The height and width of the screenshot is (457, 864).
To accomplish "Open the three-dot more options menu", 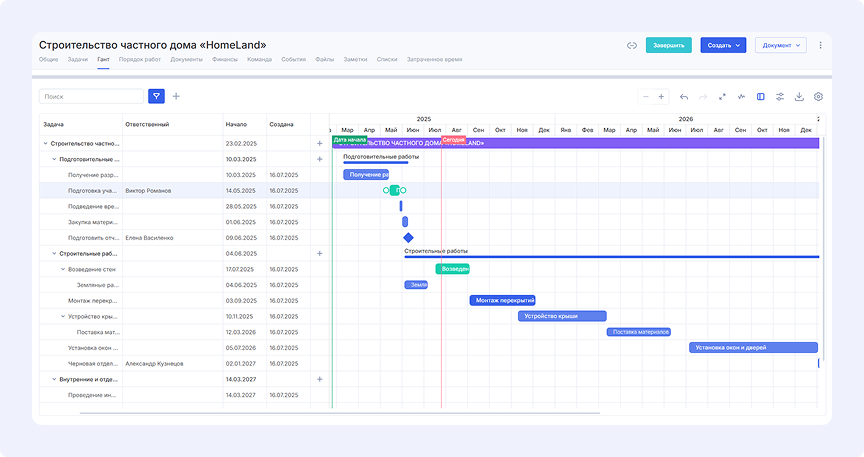I will click(821, 45).
